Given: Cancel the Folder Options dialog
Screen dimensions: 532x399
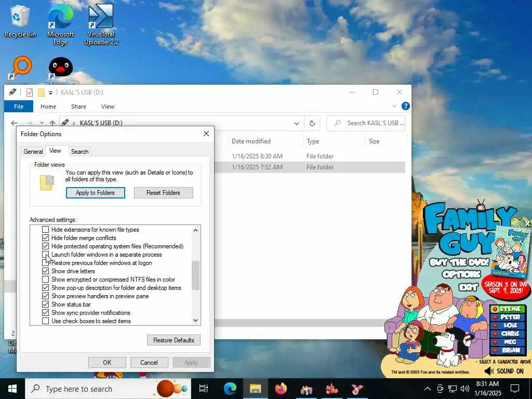Looking at the screenshot, I should click(149, 362).
